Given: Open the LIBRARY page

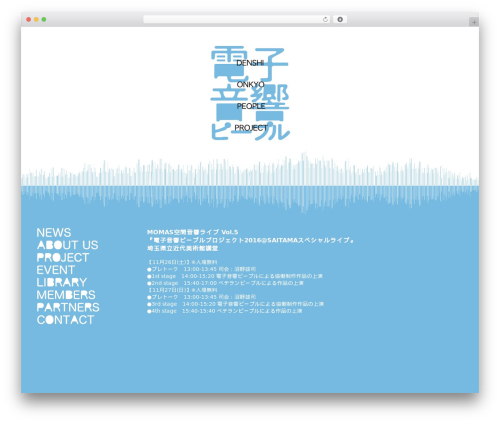Looking at the screenshot, I should point(62,282).
